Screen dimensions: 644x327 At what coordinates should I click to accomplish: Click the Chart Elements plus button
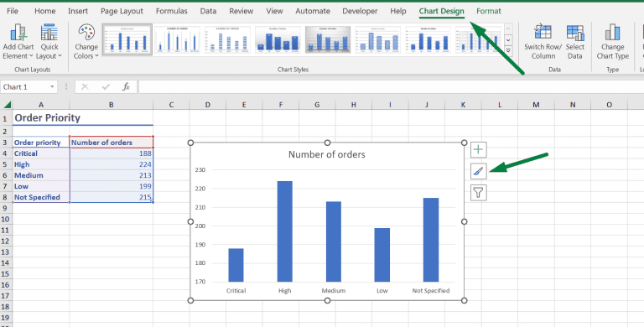tap(478, 149)
